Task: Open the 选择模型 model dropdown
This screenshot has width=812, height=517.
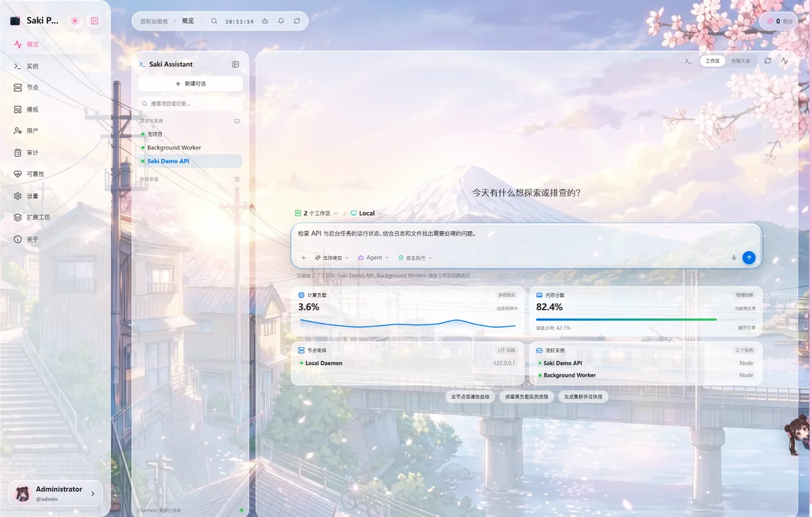Action: 332,258
